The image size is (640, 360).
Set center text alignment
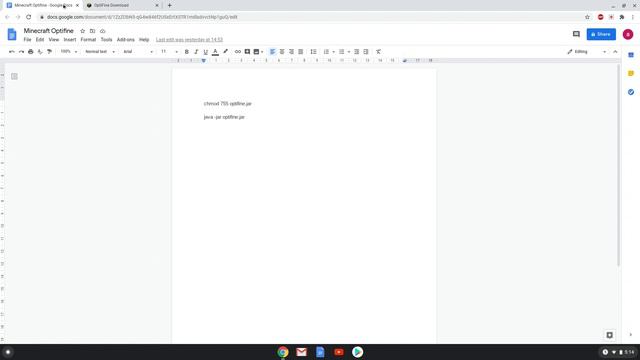coord(282,52)
